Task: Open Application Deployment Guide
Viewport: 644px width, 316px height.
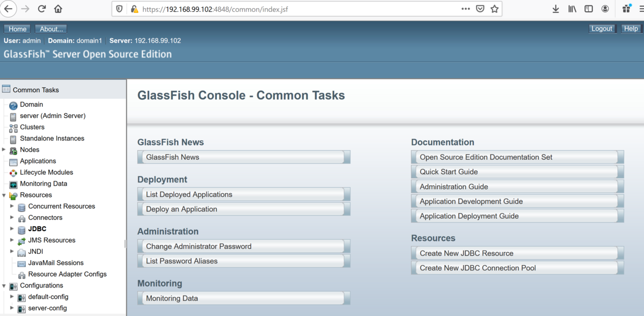Action: [x=517, y=216]
